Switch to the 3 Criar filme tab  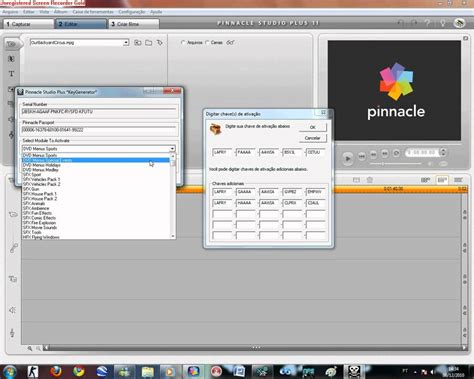tap(133, 24)
